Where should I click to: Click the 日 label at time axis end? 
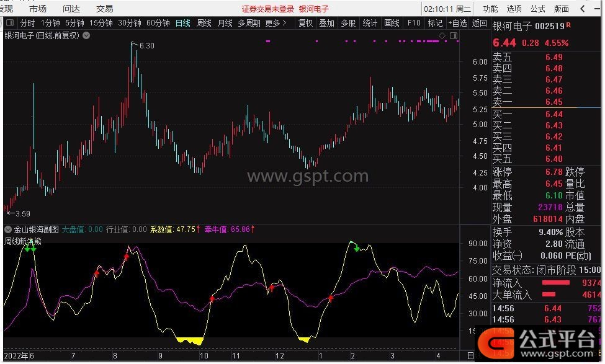point(470,355)
